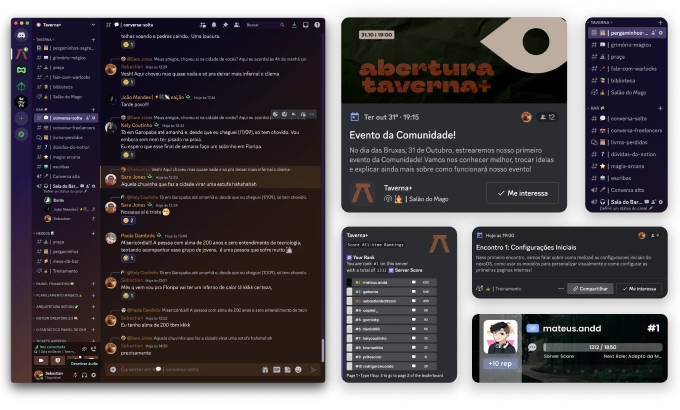Click create invite icon on conversa-solta channel
The height and width of the screenshot is (410, 680).
(x=88, y=118)
